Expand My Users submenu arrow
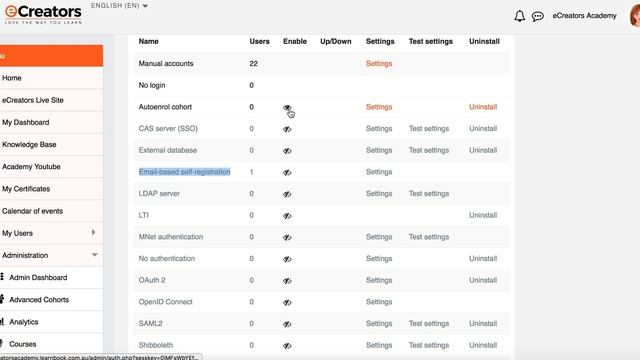The height and width of the screenshot is (360, 640). [x=93, y=232]
